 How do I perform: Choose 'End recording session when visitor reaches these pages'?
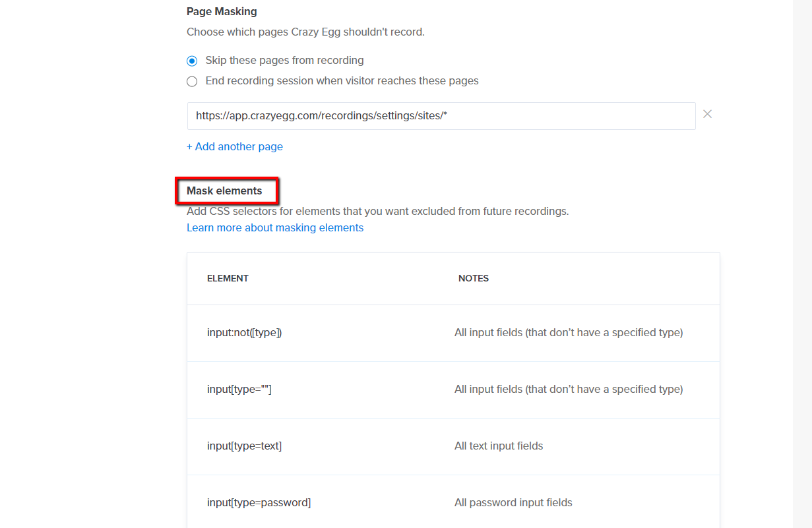click(x=192, y=81)
